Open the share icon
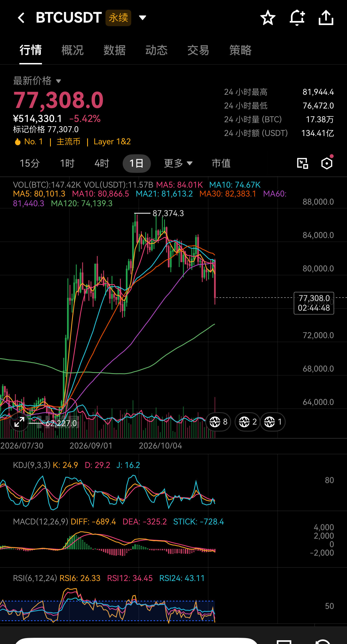The height and width of the screenshot is (644, 347). point(326,18)
